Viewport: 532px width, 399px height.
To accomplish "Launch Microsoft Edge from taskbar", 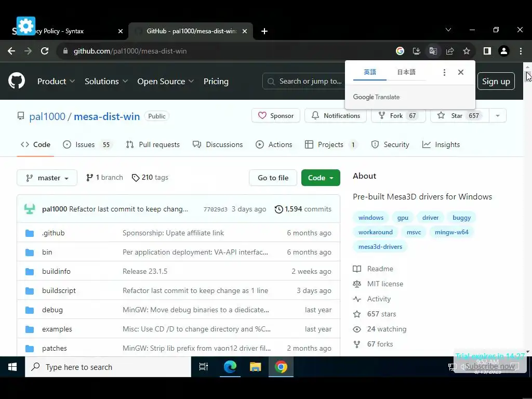I will [x=230, y=367].
